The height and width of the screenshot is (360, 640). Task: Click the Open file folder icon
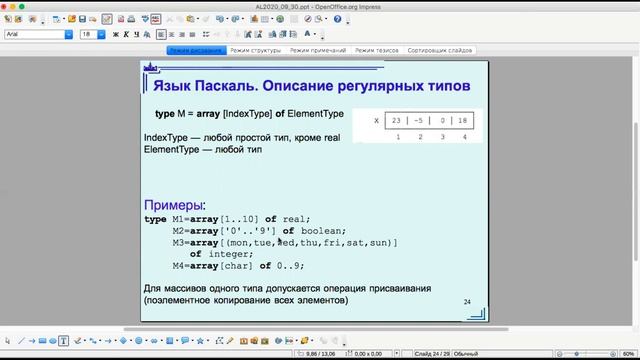pyautogui.click(x=72, y=19)
